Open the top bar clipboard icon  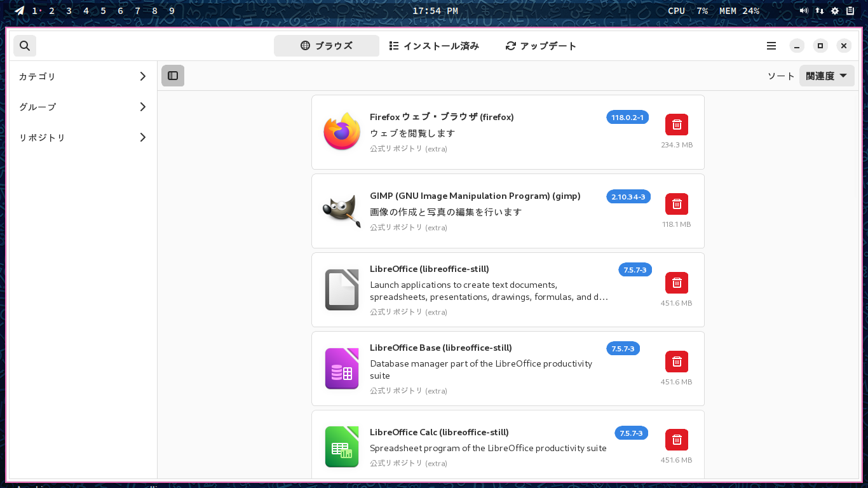(850, 11)
